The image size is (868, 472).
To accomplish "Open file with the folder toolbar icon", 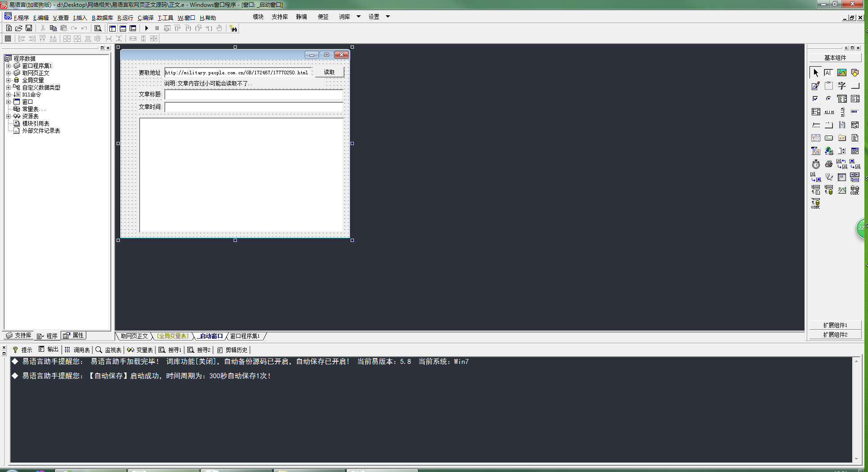I will coord(19,28).
